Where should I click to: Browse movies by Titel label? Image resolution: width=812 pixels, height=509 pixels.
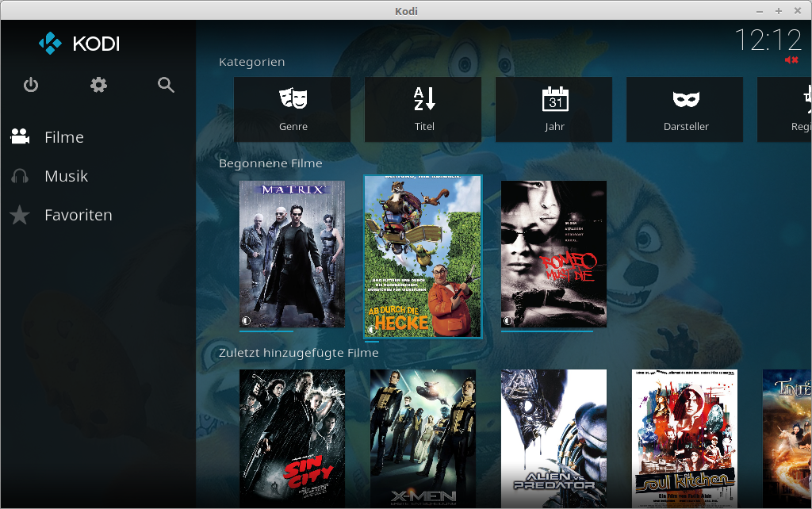coord(424,126)
